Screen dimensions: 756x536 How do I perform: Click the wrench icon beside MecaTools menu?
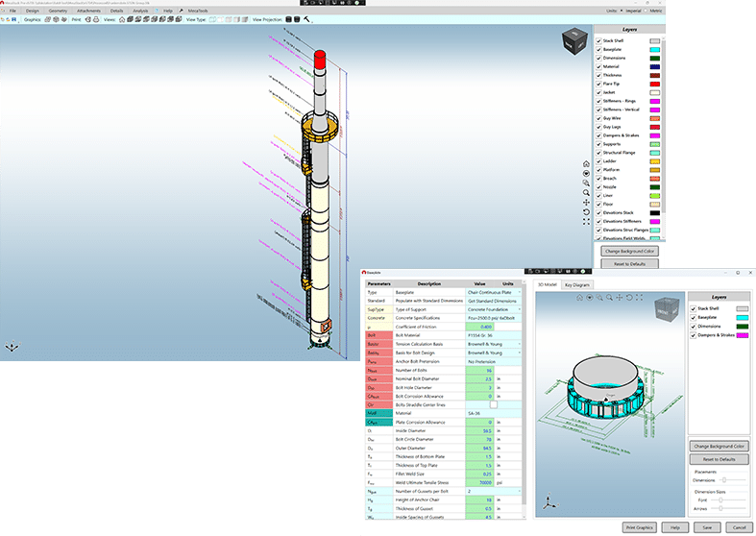181,11
